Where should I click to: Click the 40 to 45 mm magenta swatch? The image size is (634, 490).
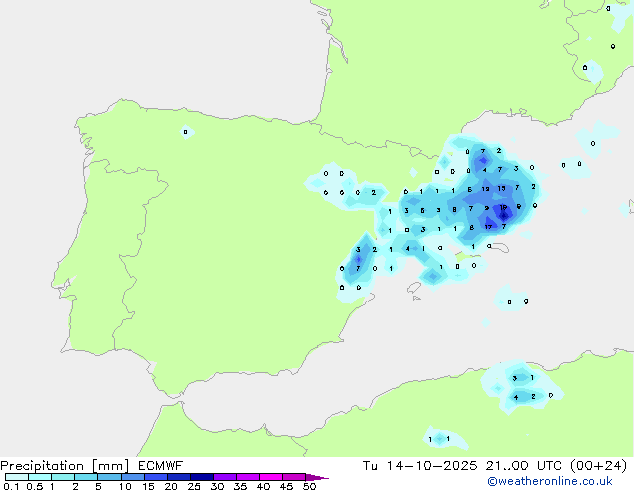tap(271, 477)
